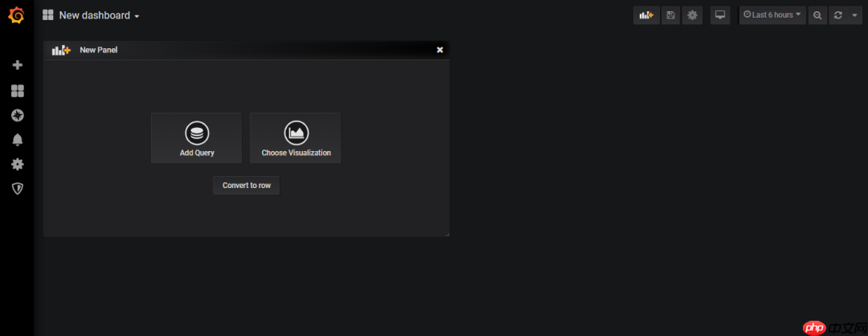868x336 pixels.
Task: Zoom out time range with magnifier icon
Action: [817, 15]
